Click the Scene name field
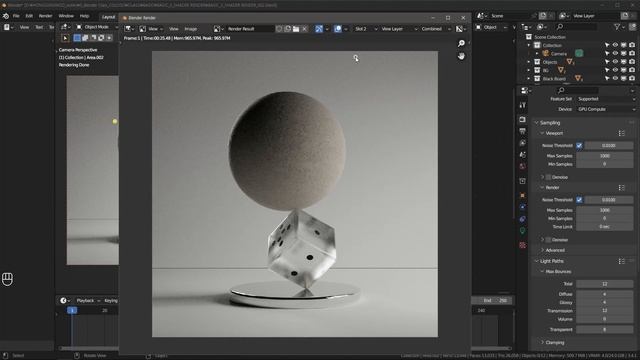Image resolution: width=640 pixels, height=360 pixels. 510,16
